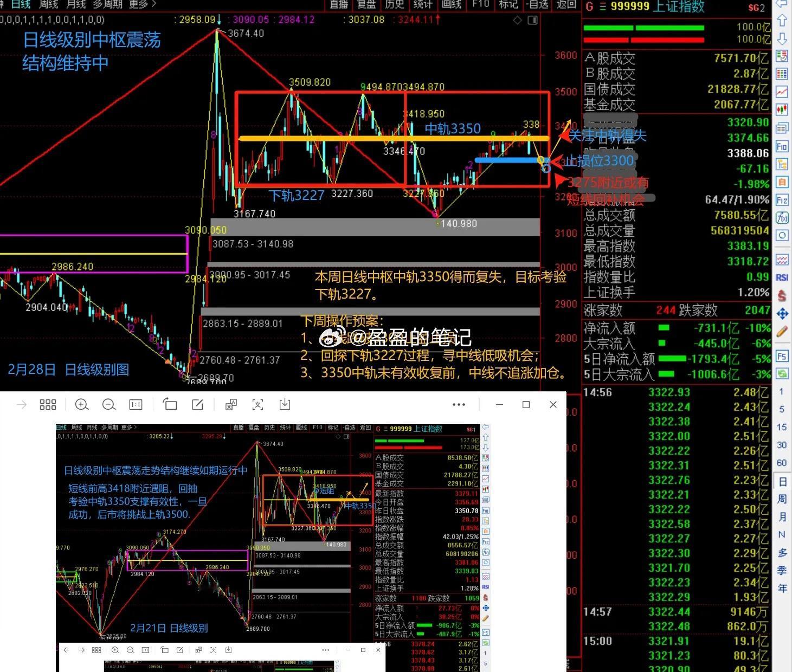Click the 1:1 actual size icon in viewer
The height and width of the screenshot is (672, 792).
(136, 404)
